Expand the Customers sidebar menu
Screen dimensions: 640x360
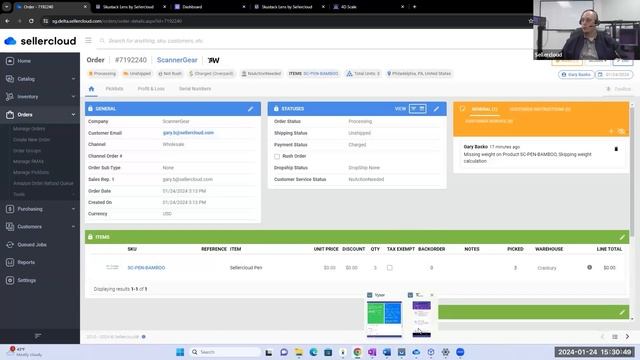(40, 227)
